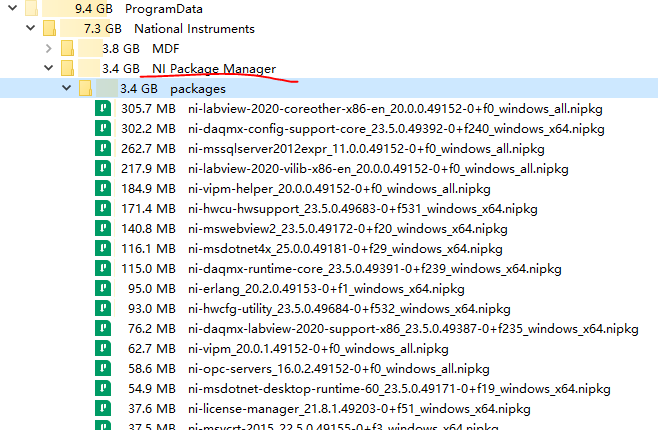
Task: Select ni-msdotnet-desktop-runtime-60 file name
Action: [x=399, y=389]
